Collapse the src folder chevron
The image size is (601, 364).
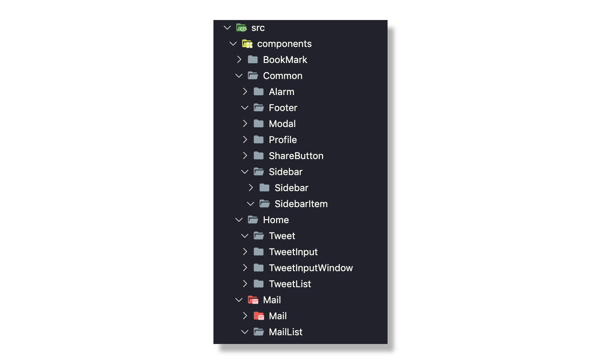click(x=227, y=28)
